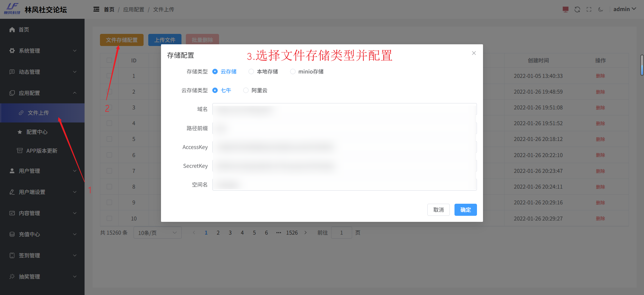The width and height of the screenshot is (644, 295).
Task: Select minio存储 radio option
Action: 293,71
